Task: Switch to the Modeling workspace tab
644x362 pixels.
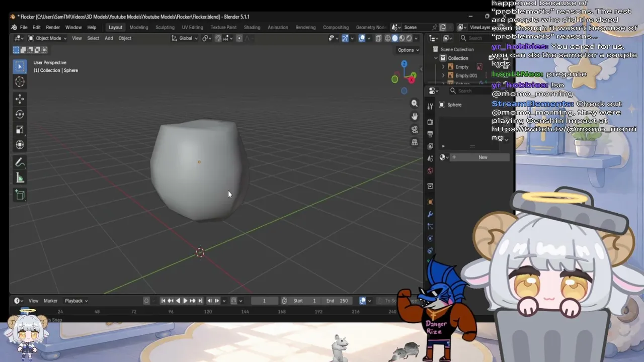Action: click(139, 27)
